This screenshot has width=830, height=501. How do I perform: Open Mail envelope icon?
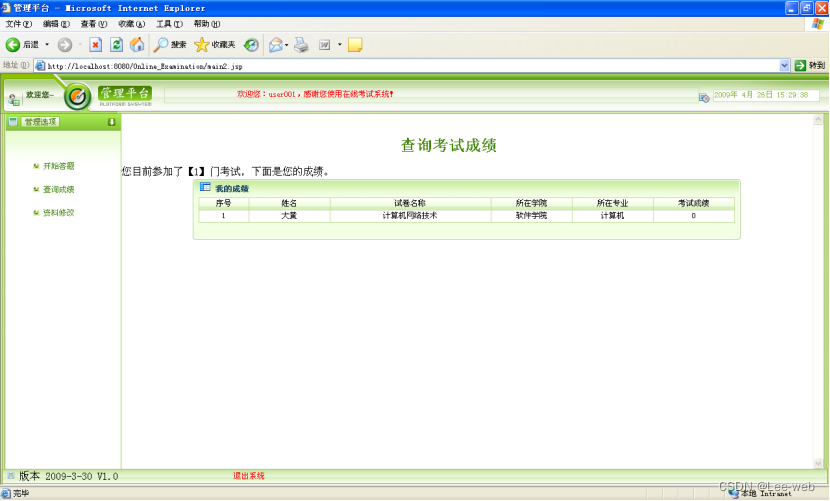(275, 45)
